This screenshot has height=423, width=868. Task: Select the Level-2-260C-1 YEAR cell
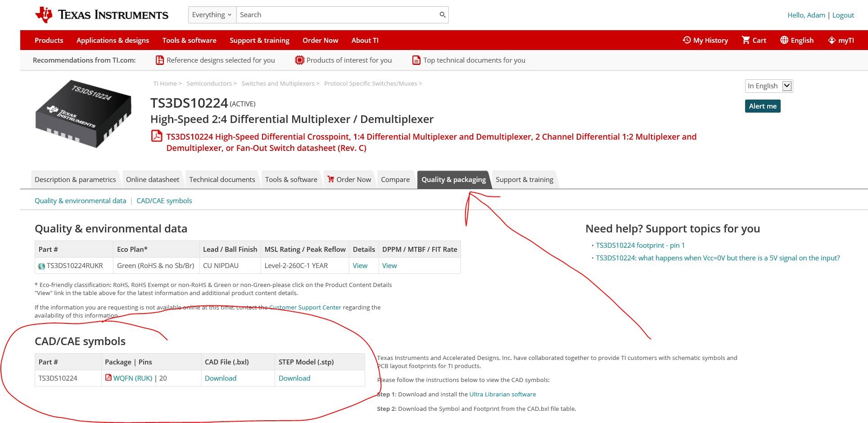point(305,265)
